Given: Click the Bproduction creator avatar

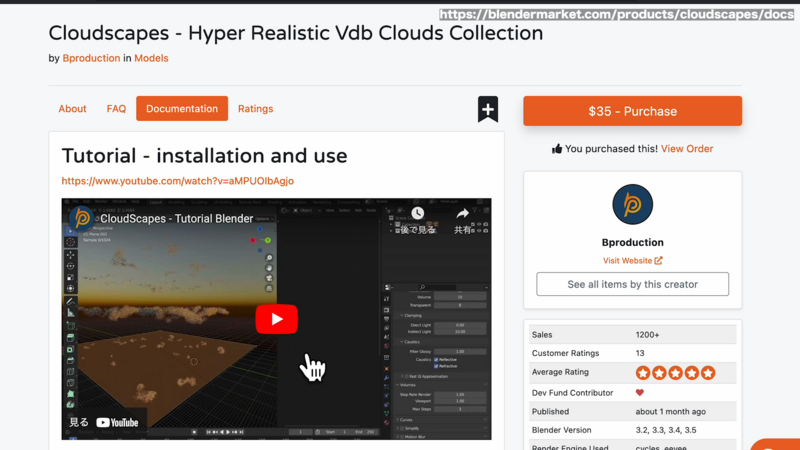Looking at the screenshot, I should pyautogui.click(x=632, y=205).
